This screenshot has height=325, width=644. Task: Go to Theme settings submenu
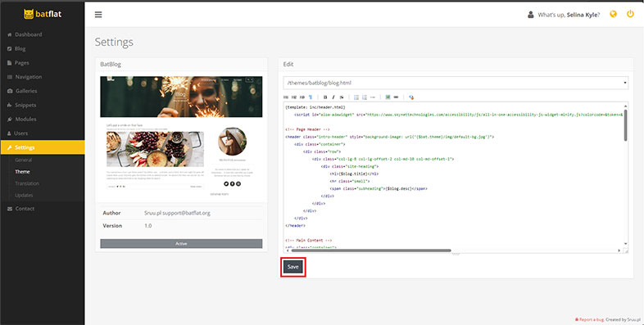23,172
